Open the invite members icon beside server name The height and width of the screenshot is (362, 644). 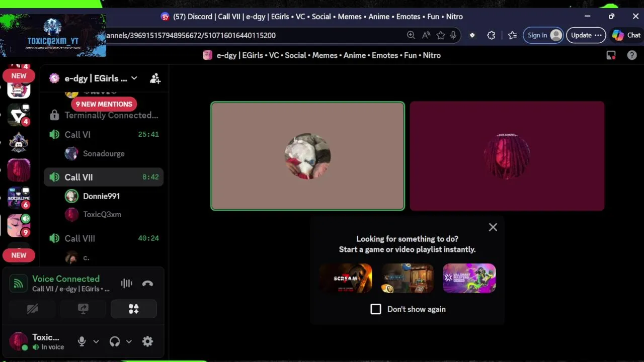[155, 78]
